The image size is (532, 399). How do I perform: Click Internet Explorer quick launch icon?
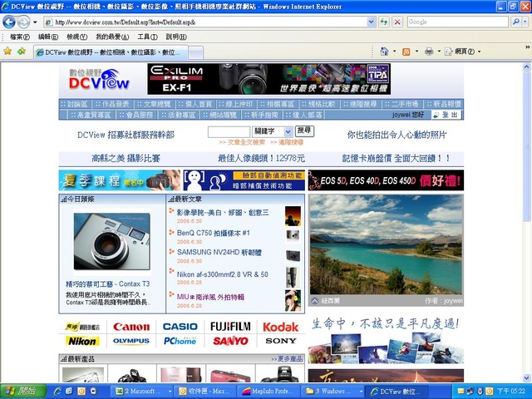click(57, 392)
